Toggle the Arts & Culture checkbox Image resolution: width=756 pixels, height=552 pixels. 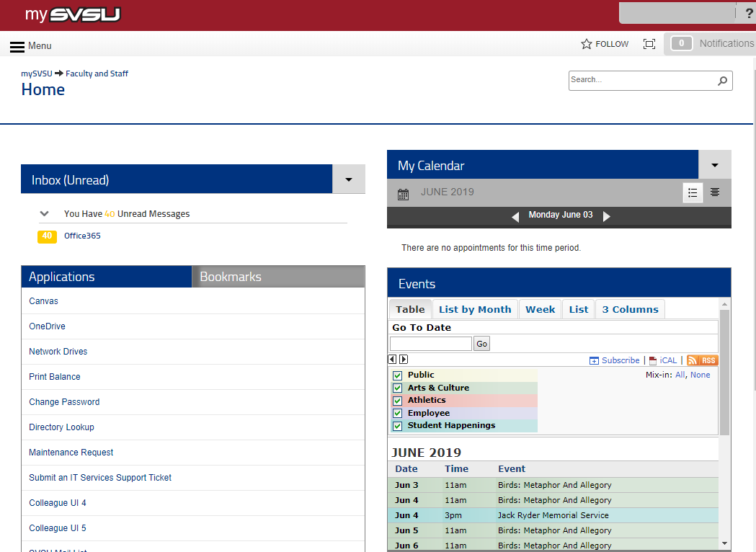[397, 388]
